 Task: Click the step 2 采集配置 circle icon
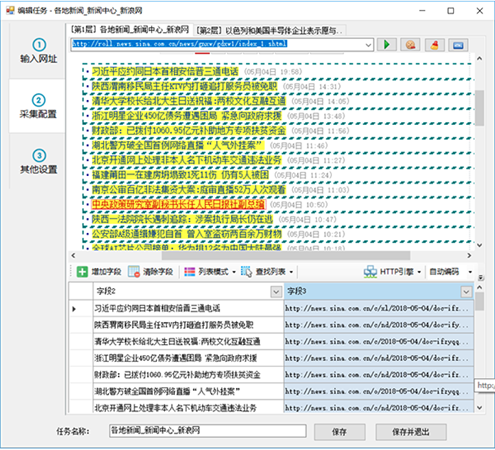pos(38,100)
